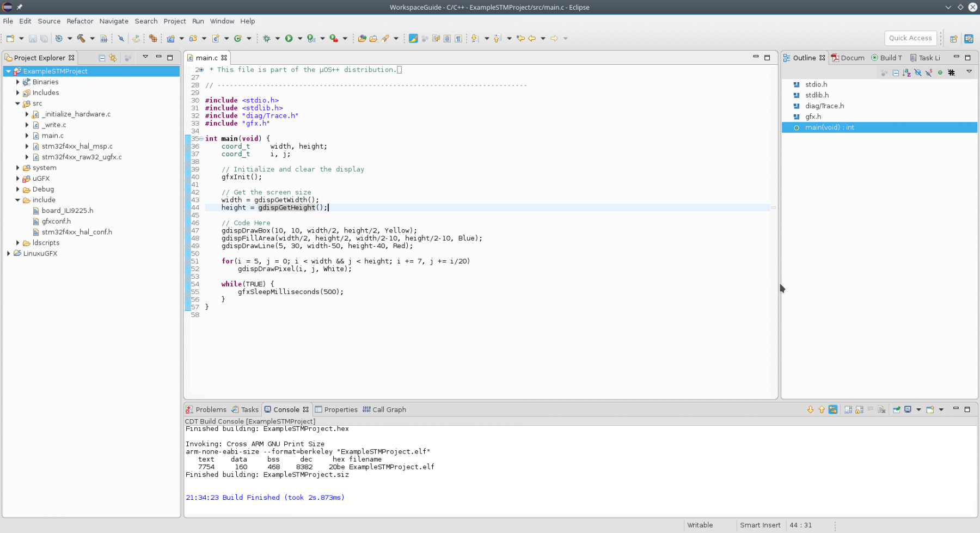The height and width of the screenshot is (533, 980).
Task: Click the Quick Access button
Action: click(910, 38)
